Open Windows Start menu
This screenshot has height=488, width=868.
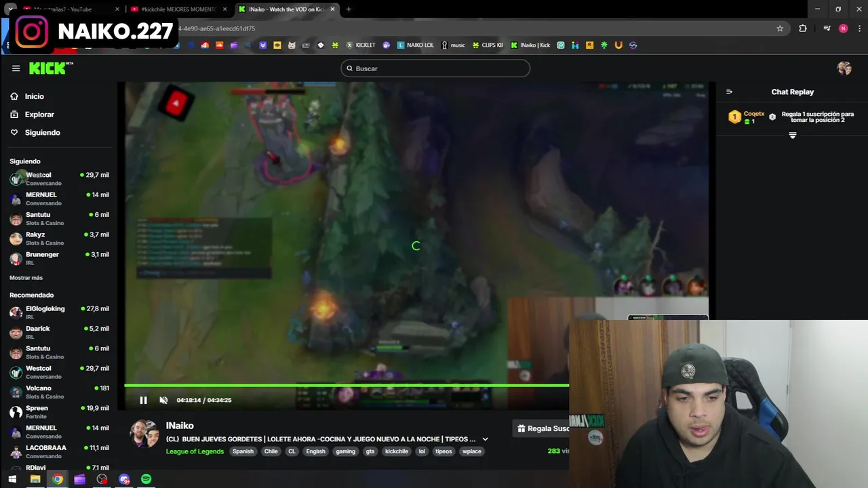(x=12, y=479)
